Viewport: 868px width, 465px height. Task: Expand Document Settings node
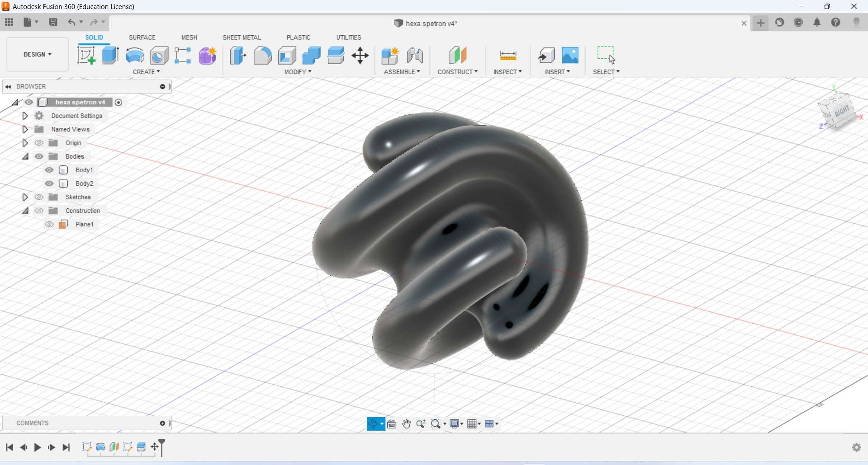25,116
